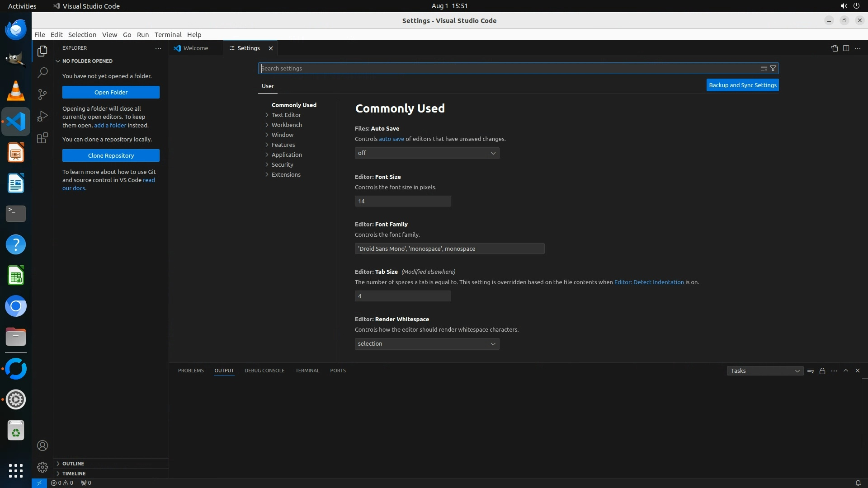Open the Search view in activity bar
868x488 pixels.
click(x=42, y=72)
